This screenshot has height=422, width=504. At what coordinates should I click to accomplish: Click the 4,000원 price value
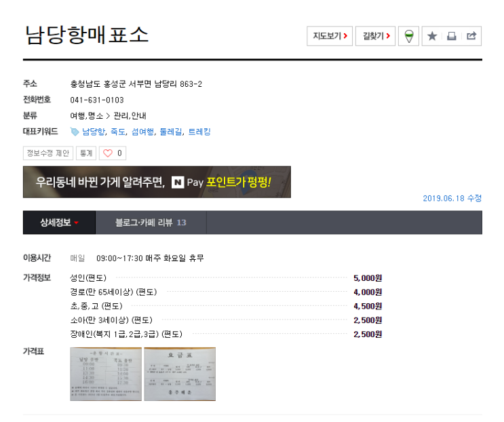tap(368, 292)
